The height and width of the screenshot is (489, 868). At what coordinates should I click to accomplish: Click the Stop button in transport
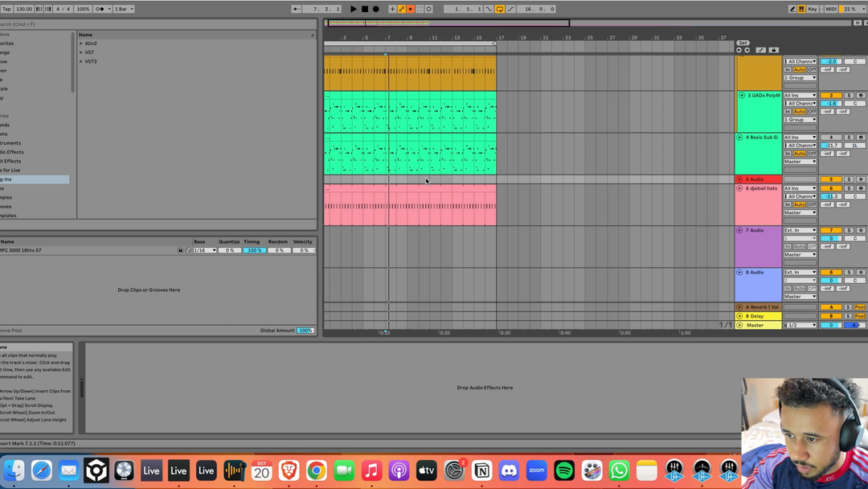(364, 9)
